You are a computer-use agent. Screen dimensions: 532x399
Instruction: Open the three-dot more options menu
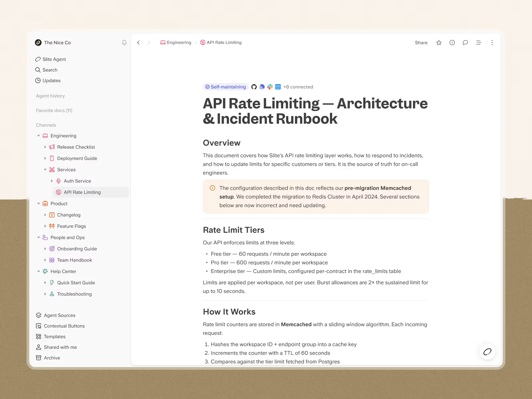tap(492, 43)
